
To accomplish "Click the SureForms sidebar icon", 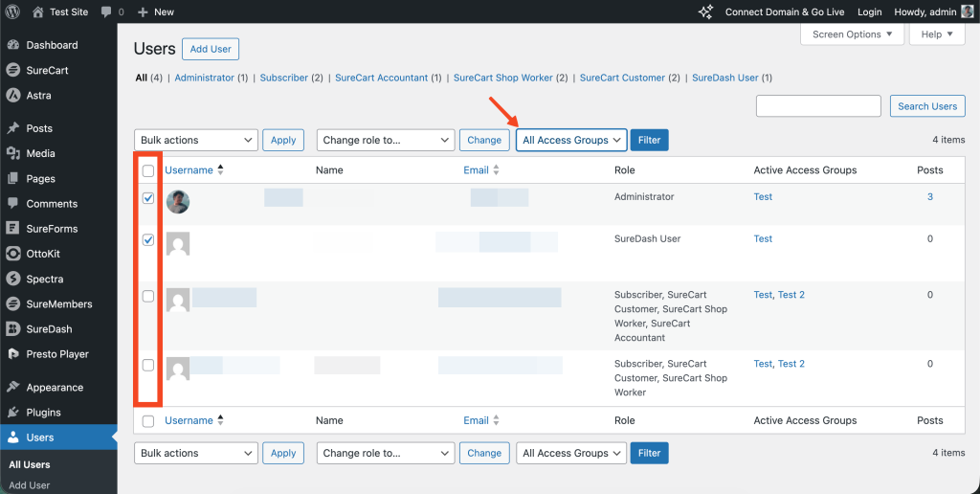I will coord(13,229).
